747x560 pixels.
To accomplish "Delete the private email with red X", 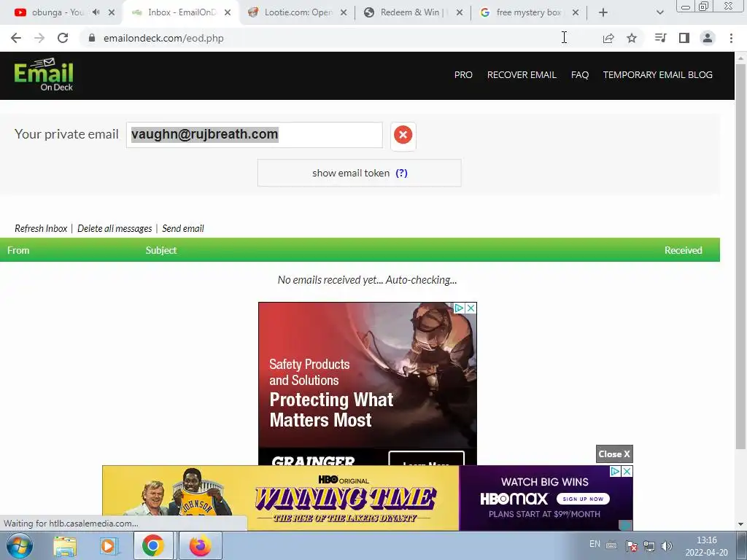I will pos(403,135).
